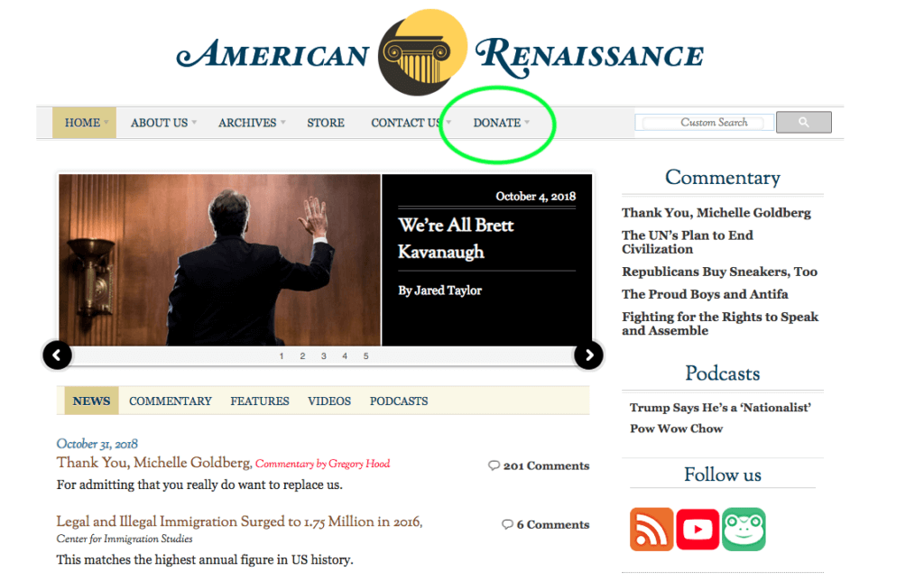
Task: Switch to the Podcasts tab
Action: (399, 401)
